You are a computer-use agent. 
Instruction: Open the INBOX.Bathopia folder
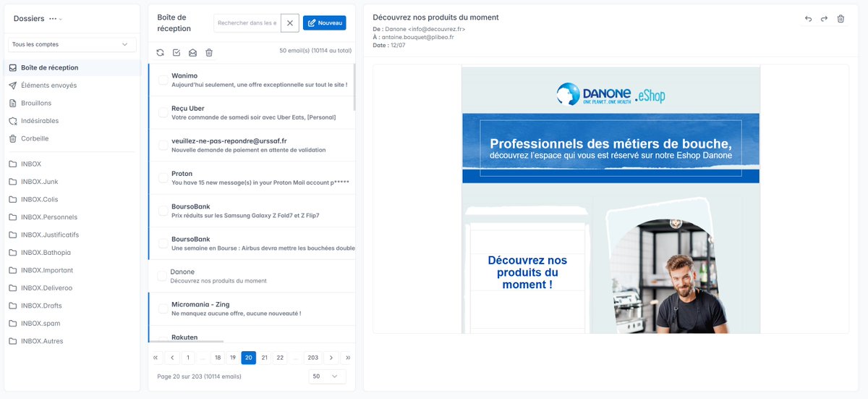pos(72,253)
